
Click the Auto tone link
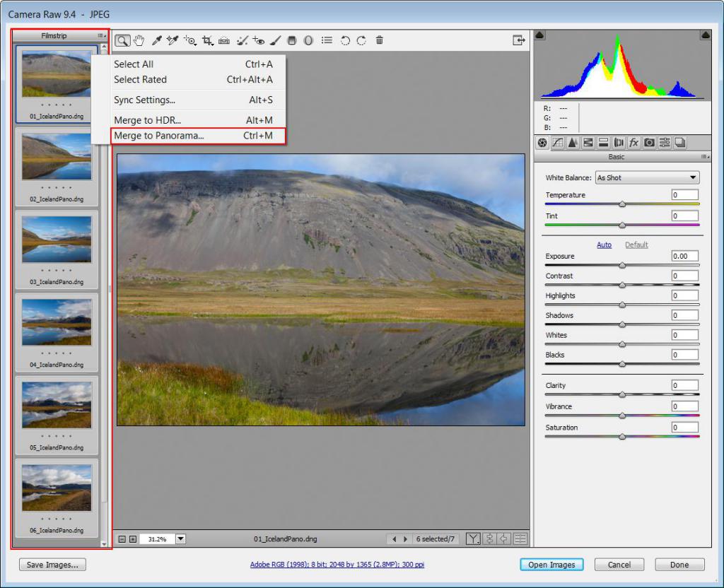[x=604, y=245]
